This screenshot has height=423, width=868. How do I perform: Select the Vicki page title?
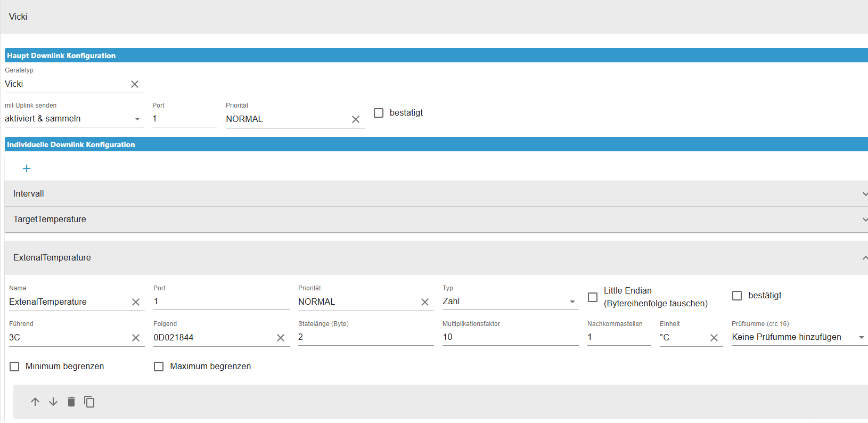(18, 17)
